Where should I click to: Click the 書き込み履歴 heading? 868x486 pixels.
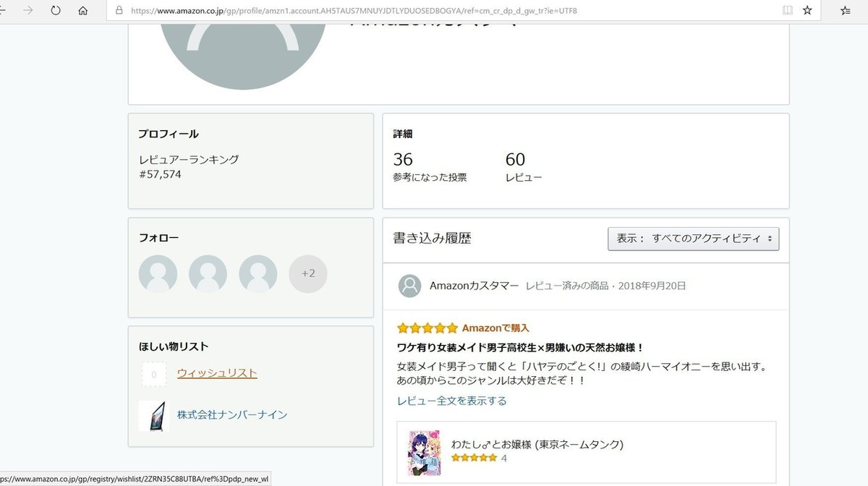[x=432, y=238]
